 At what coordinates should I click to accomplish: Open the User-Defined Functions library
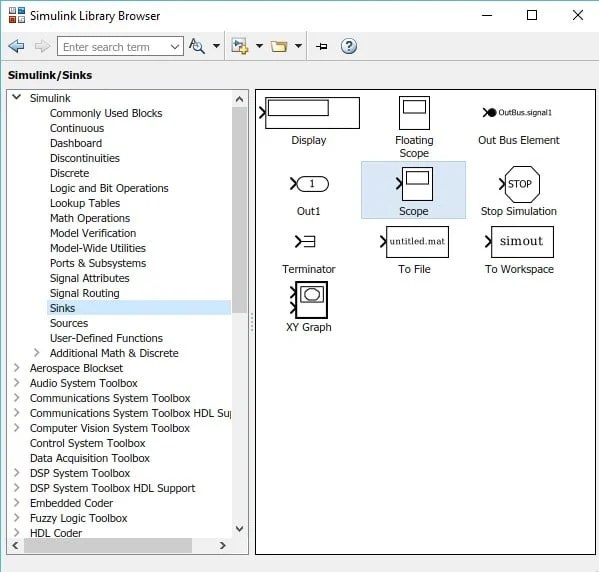coord(106,338)
